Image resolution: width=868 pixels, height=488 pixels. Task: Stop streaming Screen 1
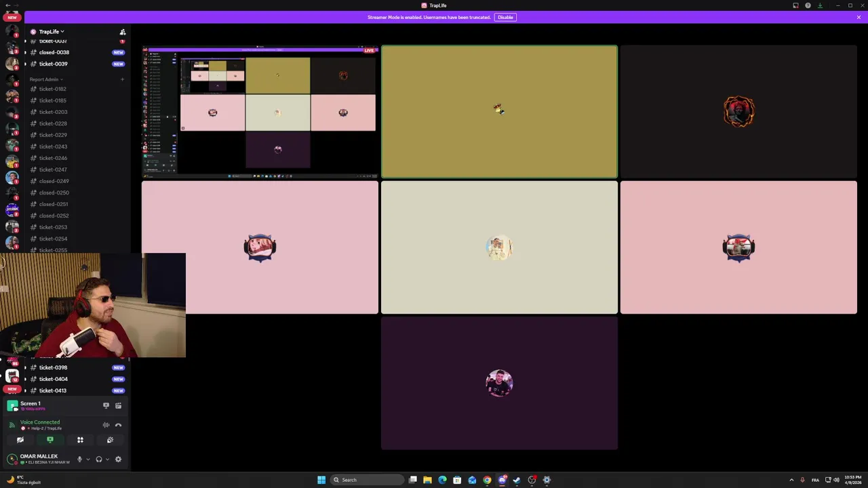[x=106, y=405]
